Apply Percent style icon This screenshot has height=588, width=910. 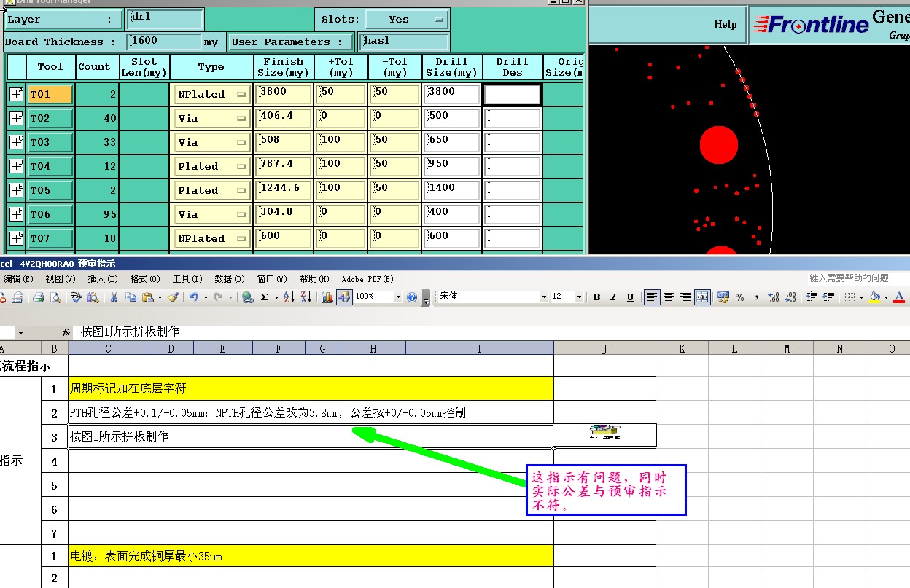tap(740, 297)
